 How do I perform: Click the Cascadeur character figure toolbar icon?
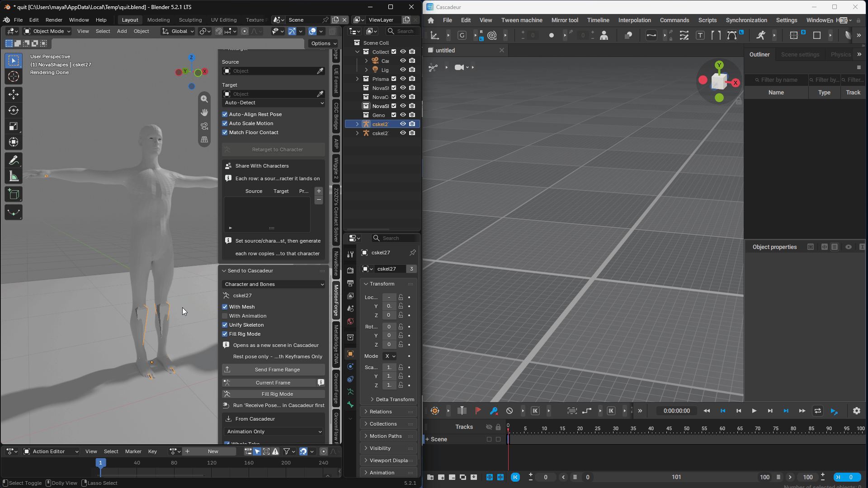tap(604, 35)
